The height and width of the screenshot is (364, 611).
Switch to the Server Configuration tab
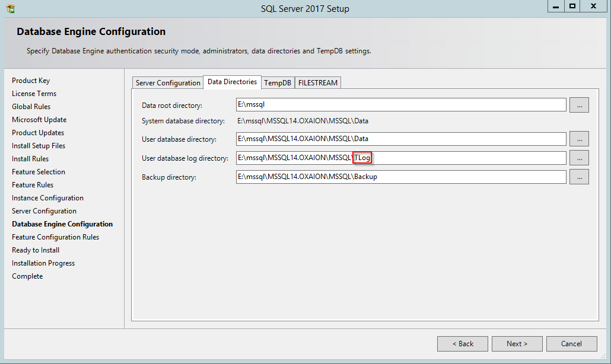[x=167, y=83]
